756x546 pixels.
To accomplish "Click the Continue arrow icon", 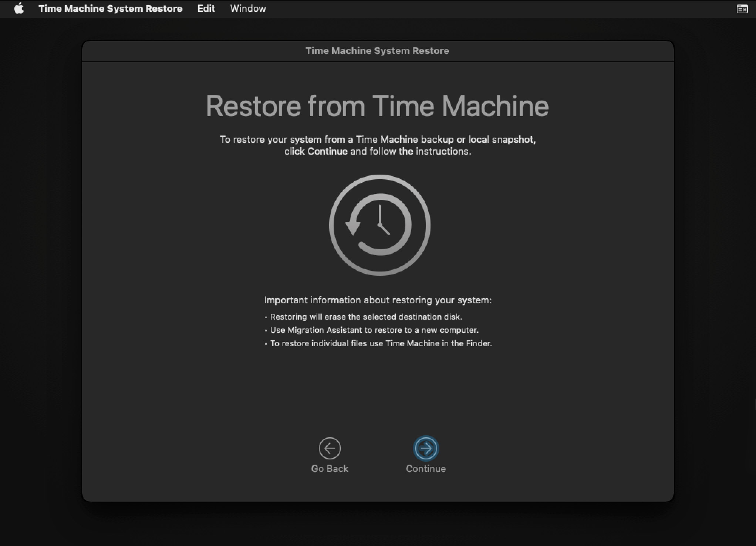I will 426,448.
